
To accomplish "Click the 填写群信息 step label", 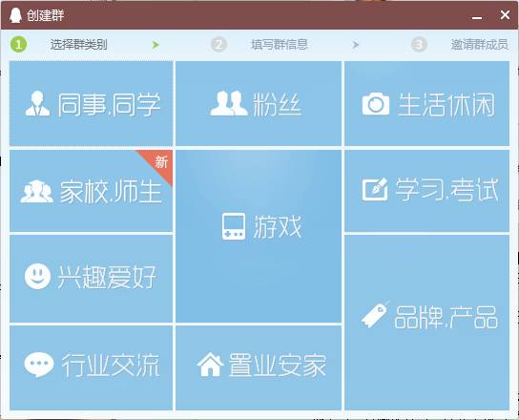I will click(x=280, y=44).
